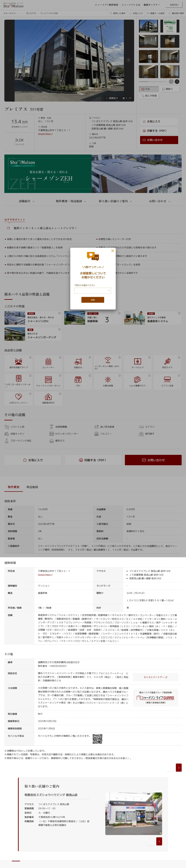The height and width of the screenshot is (868, 186).
Task: Open the らくらくパートナー link
Action: (x=156, y=677)
